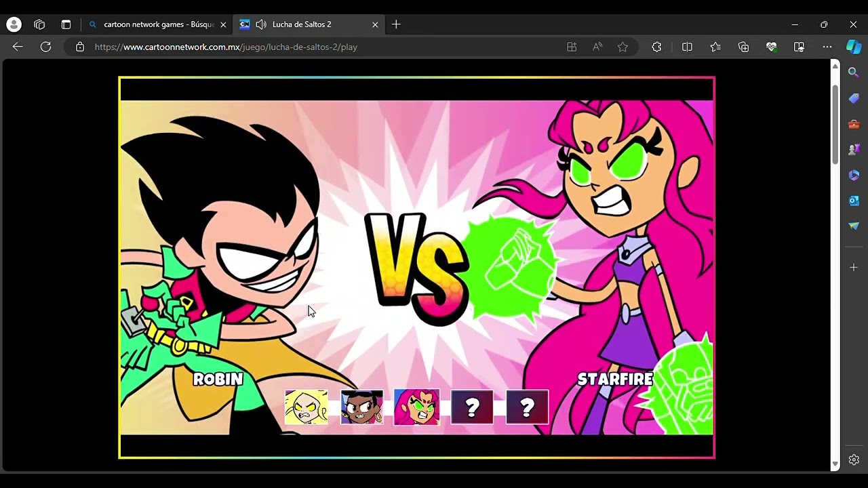This screenshot has height=488, width=868.
Task: Open sidebar settings gear
Action: tap(854, 460)
